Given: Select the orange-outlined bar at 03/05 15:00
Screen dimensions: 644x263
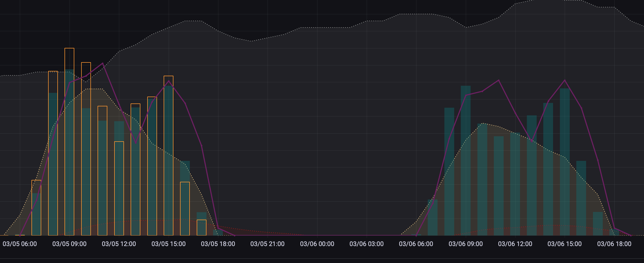Looking at the screenshot, I should tap(168, 156).
